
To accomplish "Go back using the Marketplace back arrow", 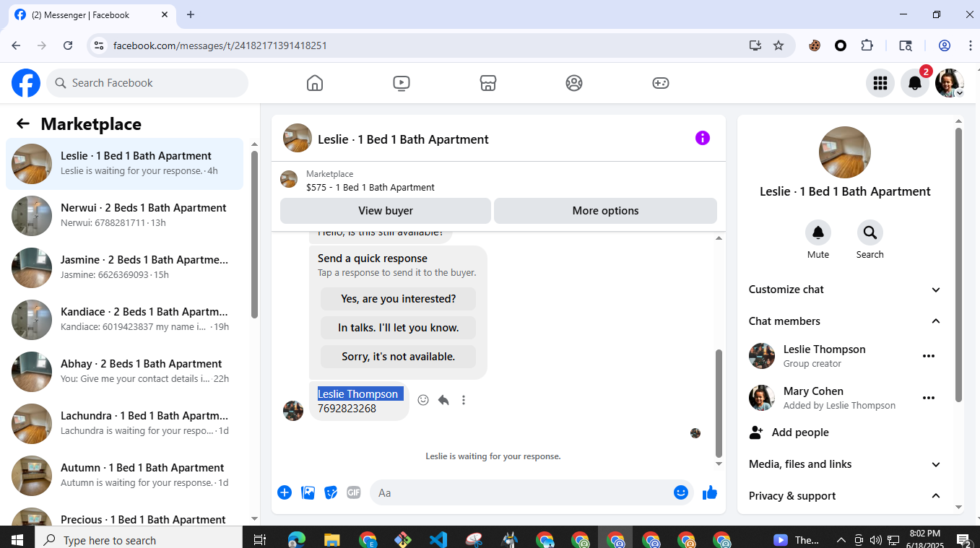I will (x=23, y=123).
